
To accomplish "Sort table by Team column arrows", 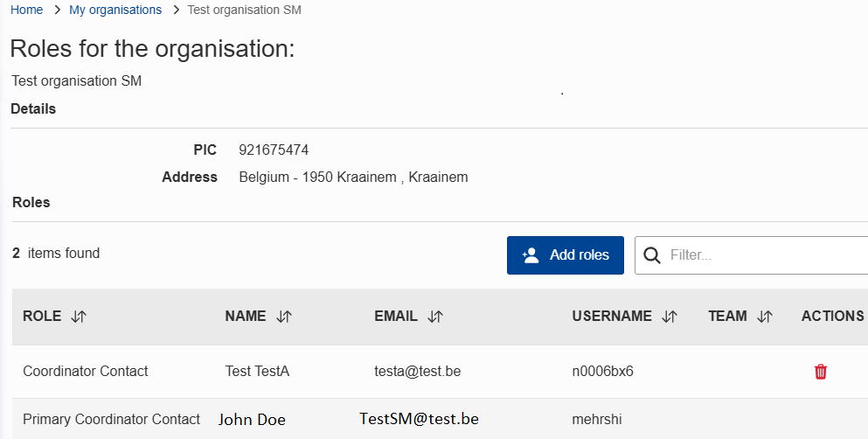I will (x=765, y=317).
